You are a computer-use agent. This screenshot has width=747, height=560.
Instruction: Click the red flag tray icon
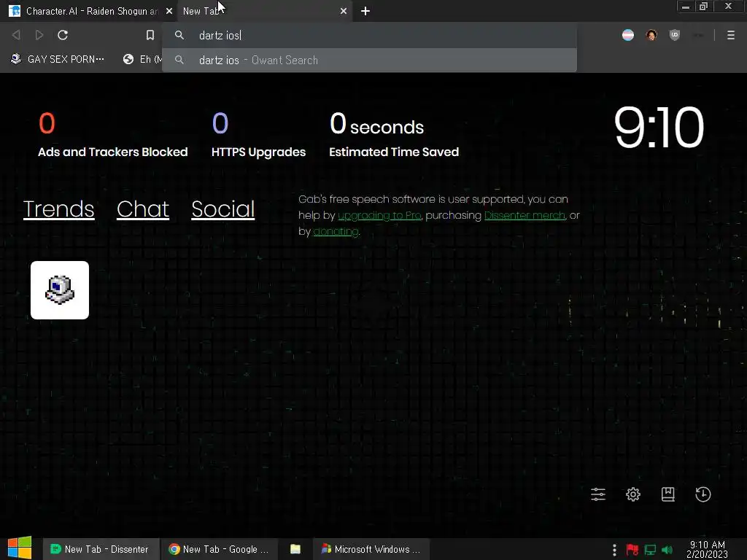[632, 550]
